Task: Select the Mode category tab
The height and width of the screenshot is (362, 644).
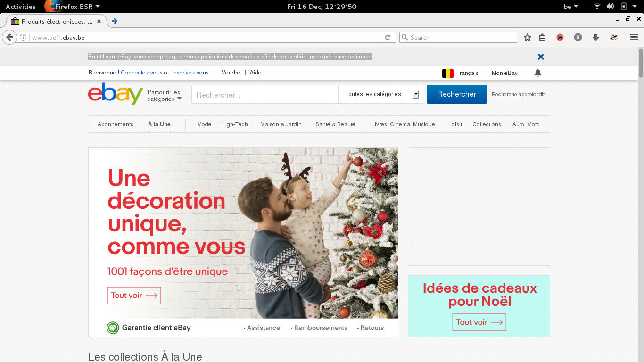Action: (x=204, y=124)
